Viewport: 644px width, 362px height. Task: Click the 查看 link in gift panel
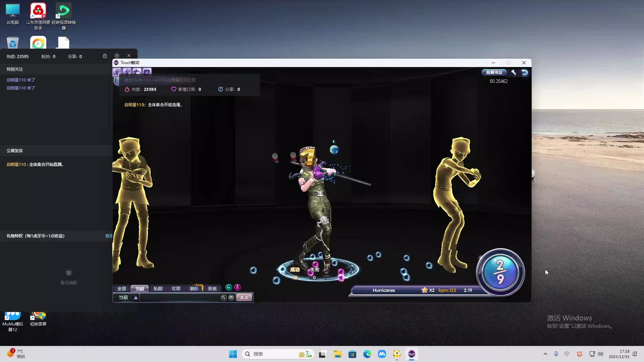(109, 236)
